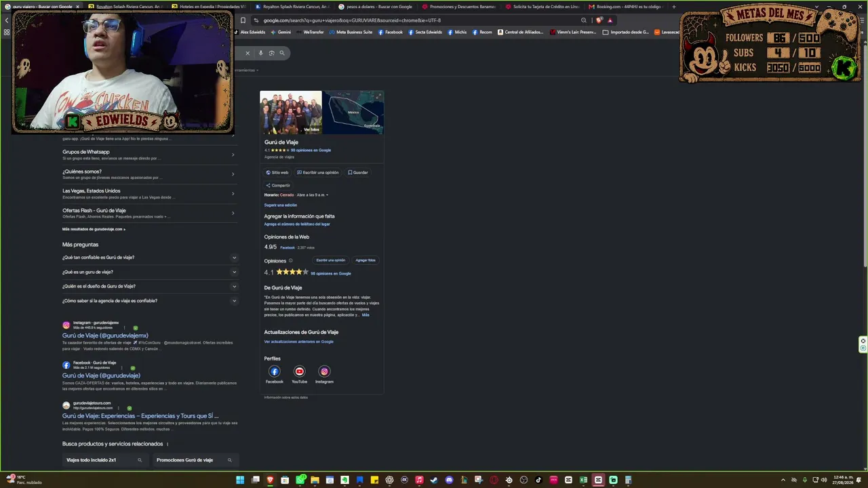Start a voice search with the microphone
Image resolution: width=868 pixels, height=488 pixels.
point(260,53)
